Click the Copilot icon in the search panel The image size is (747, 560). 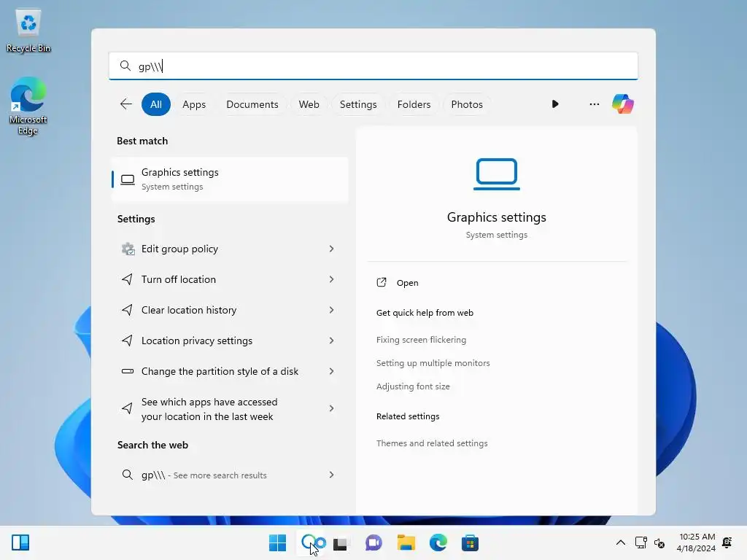click(x=623, y=104)
